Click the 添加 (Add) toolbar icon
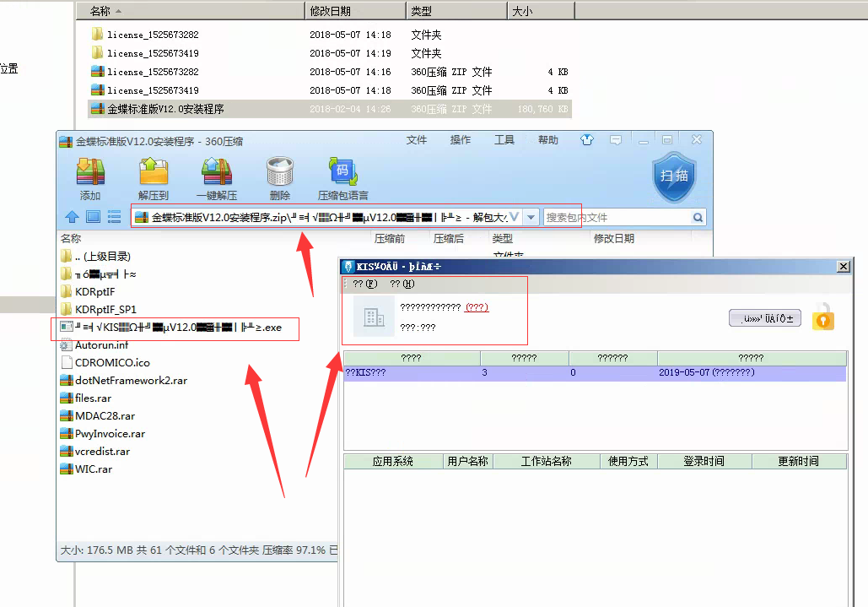Screen dimensions: 868x607 [x=90, y=171]
